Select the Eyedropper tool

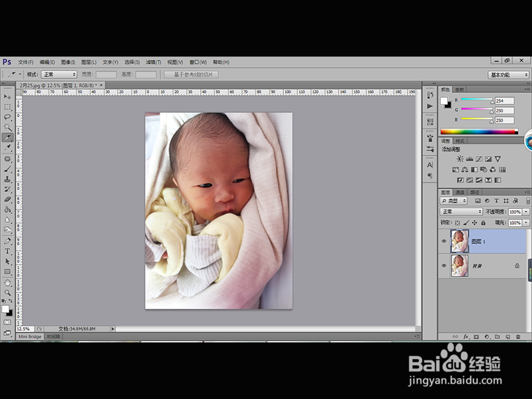pos(7,148)
